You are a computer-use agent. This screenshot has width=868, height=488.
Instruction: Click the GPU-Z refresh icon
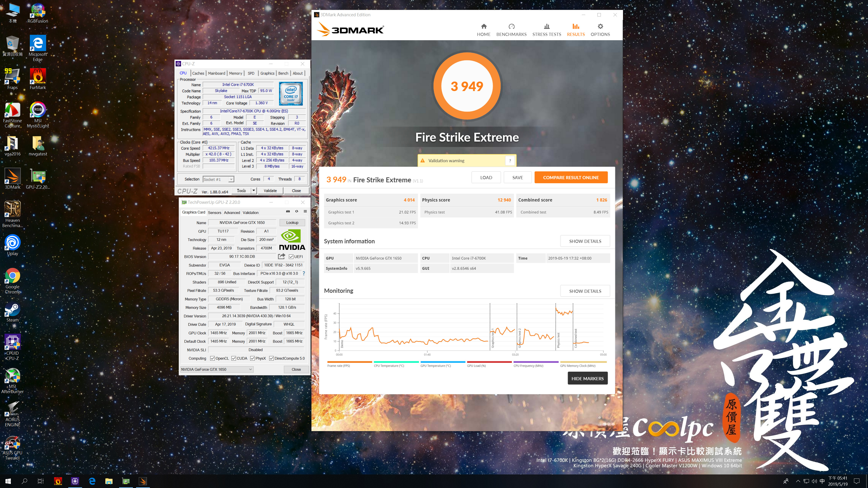pyautogui.click(x=297, y=211)
